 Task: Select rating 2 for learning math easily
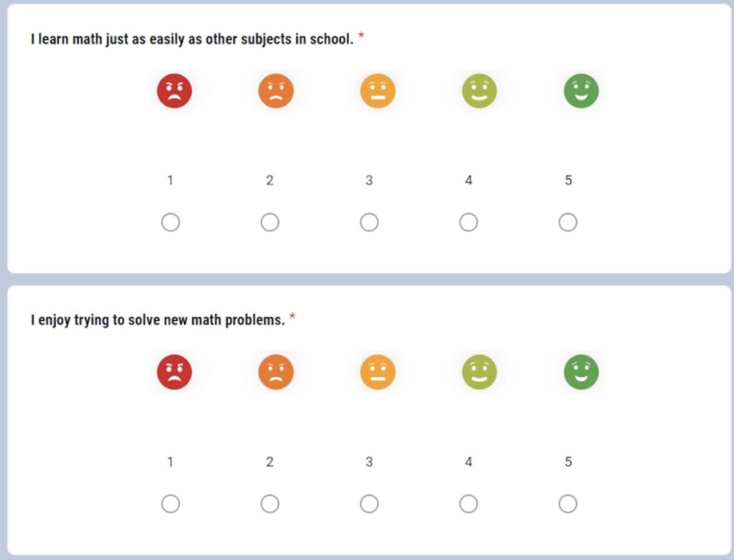pyautogui.click(x=270, y=223)
